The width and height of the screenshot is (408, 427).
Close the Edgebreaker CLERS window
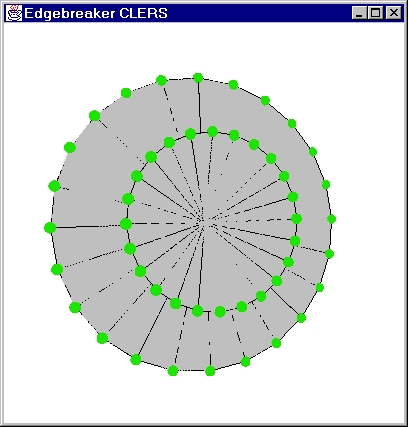tap(394, 13)
